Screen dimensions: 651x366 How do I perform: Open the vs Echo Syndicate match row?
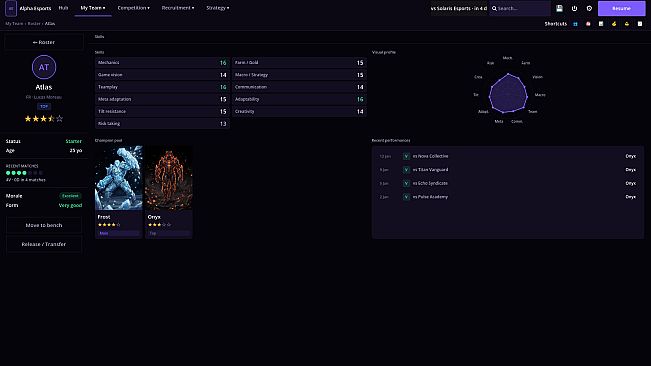pos(507,183)
